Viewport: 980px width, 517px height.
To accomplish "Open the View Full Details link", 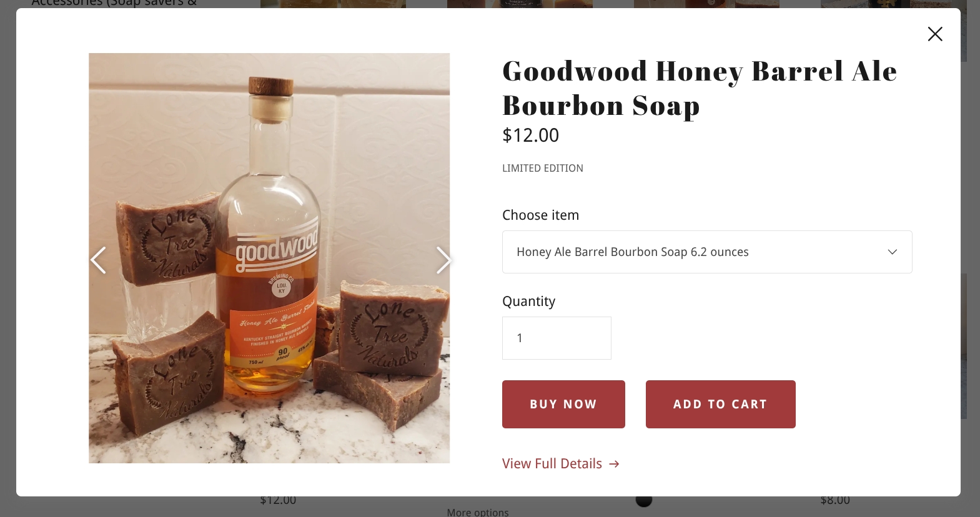I will (552, 464).
